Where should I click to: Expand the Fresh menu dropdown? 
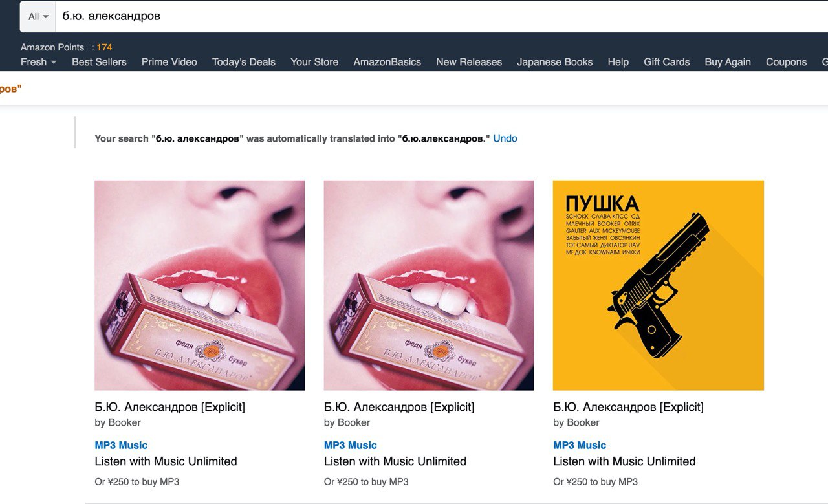(x=38, y=62)
